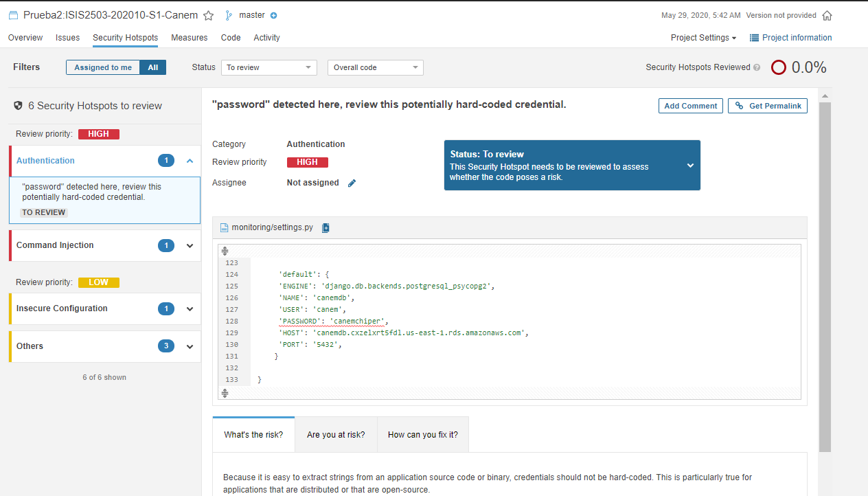Switch to the Code tab
868x496 pixels.
[x=231, y=38]
